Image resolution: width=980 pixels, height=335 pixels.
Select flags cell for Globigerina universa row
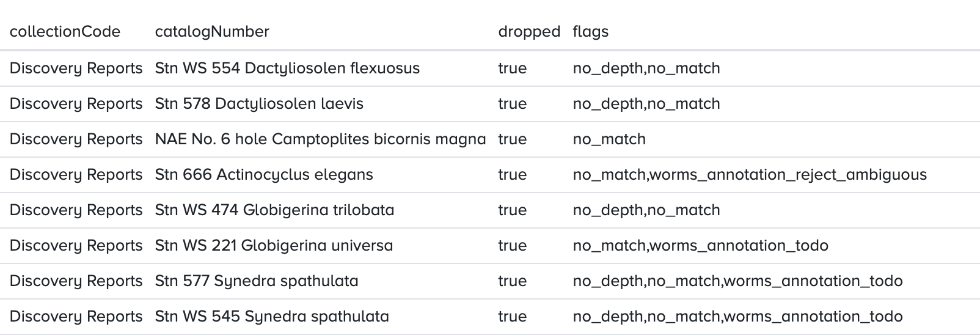pyautogui.click(x=701, y=245)
